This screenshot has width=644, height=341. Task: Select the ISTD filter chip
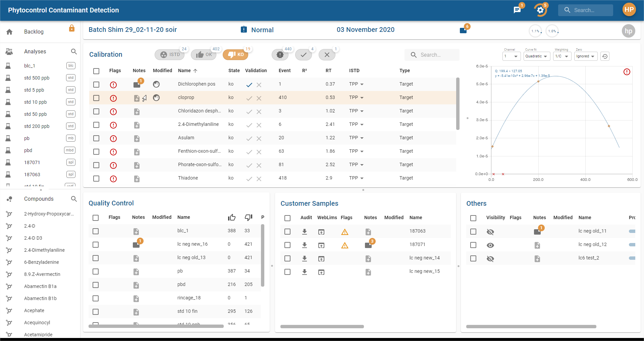pos(170,55)
